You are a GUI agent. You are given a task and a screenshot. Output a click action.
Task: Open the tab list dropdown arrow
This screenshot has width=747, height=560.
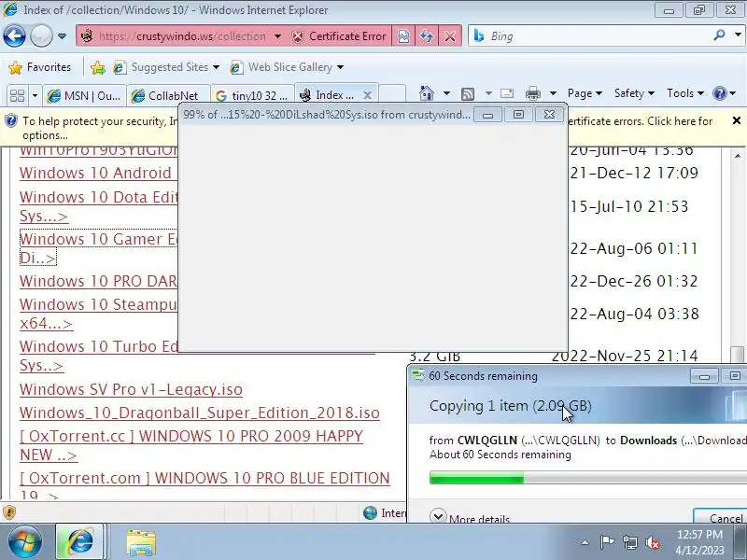(x=35, y=95)
